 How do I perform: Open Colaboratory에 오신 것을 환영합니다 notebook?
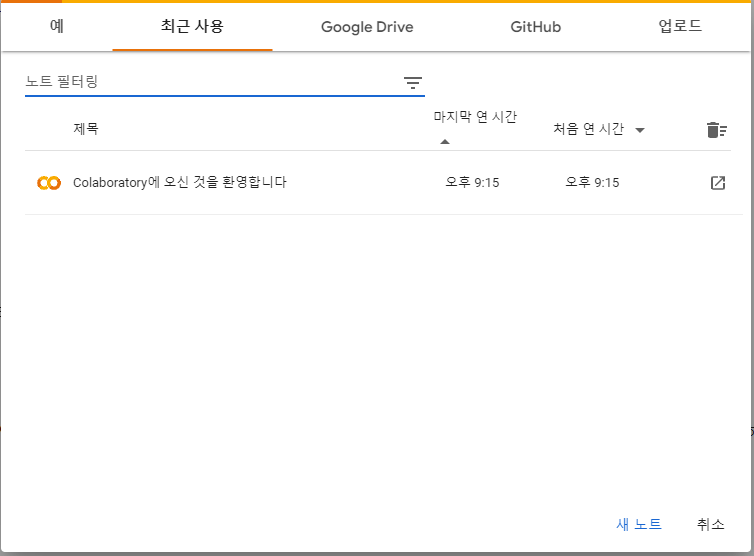tap(180, 182)
